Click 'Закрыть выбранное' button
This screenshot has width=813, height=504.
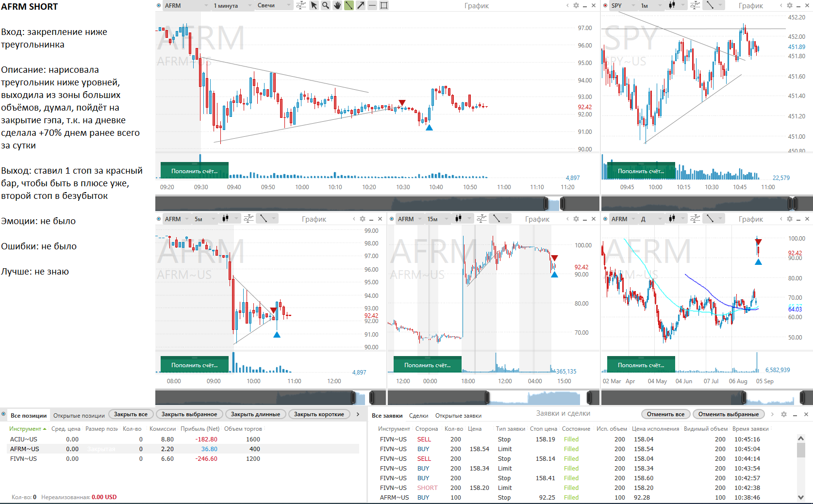point(189,414)
